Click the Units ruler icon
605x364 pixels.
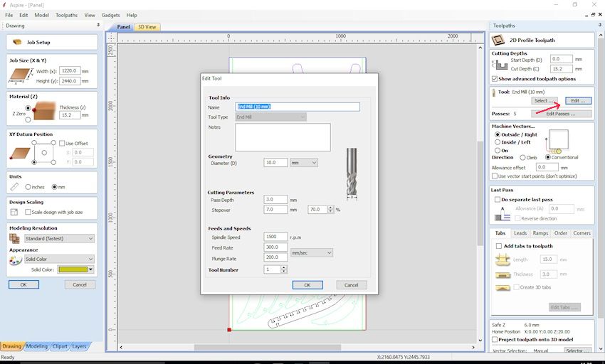tap(14, 187)
